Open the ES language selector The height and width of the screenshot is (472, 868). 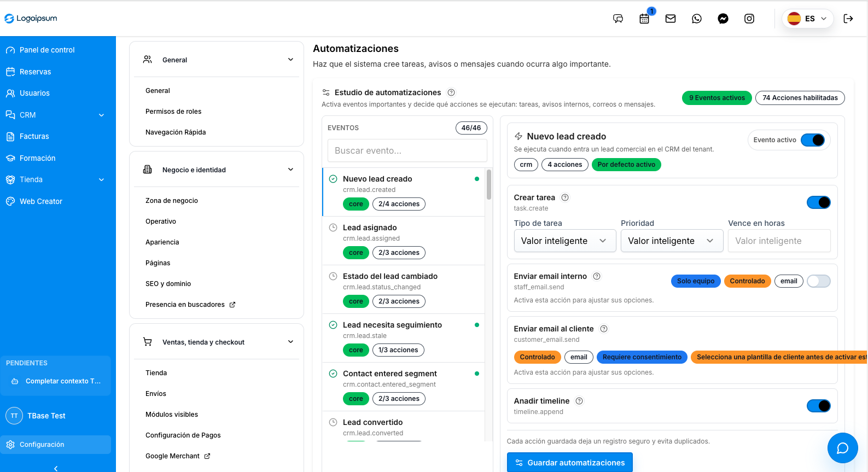click(x=808, y=19)
